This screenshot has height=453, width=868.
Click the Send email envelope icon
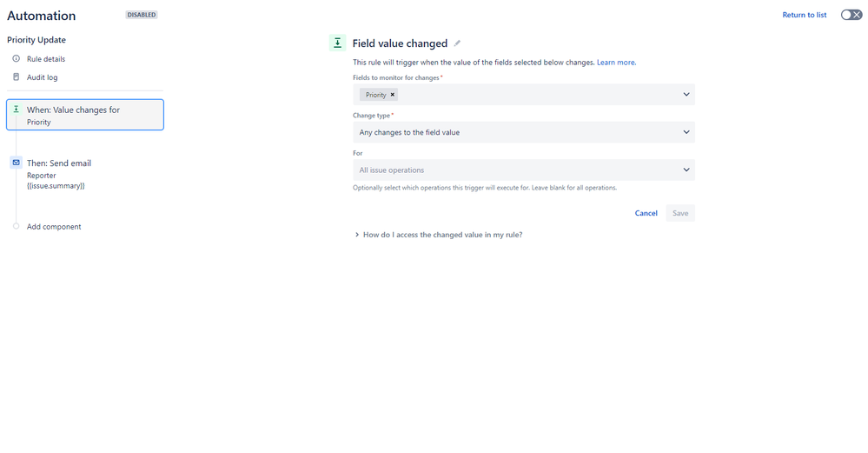[16, 163]
